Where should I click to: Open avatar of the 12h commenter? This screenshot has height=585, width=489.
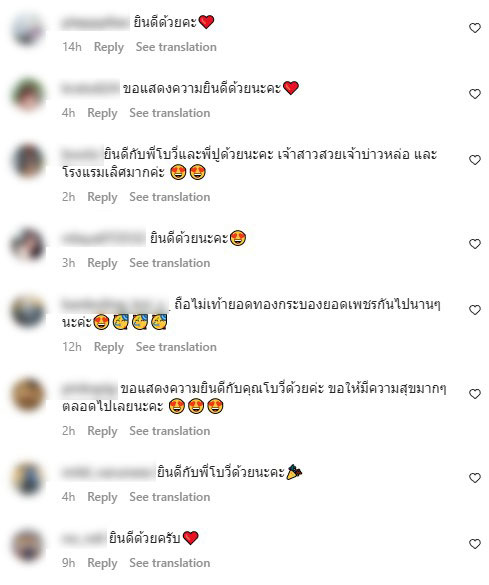coord(28,311)
